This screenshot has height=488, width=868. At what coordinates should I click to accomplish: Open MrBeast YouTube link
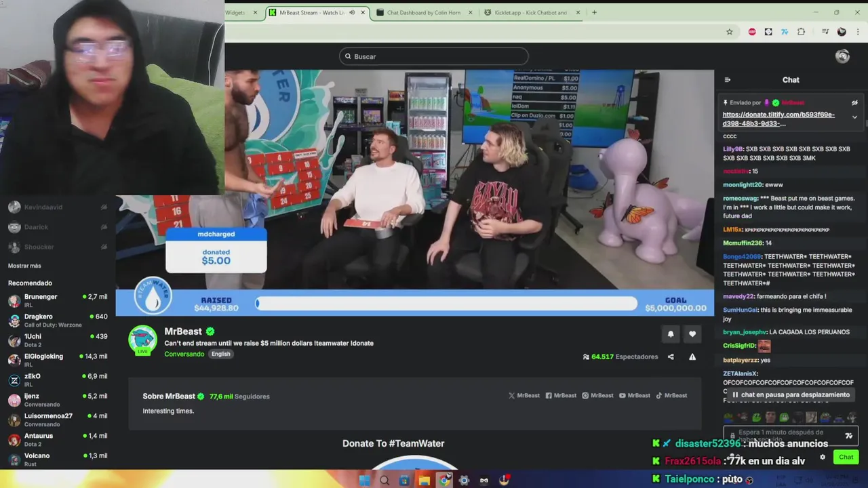coord(634,396)
